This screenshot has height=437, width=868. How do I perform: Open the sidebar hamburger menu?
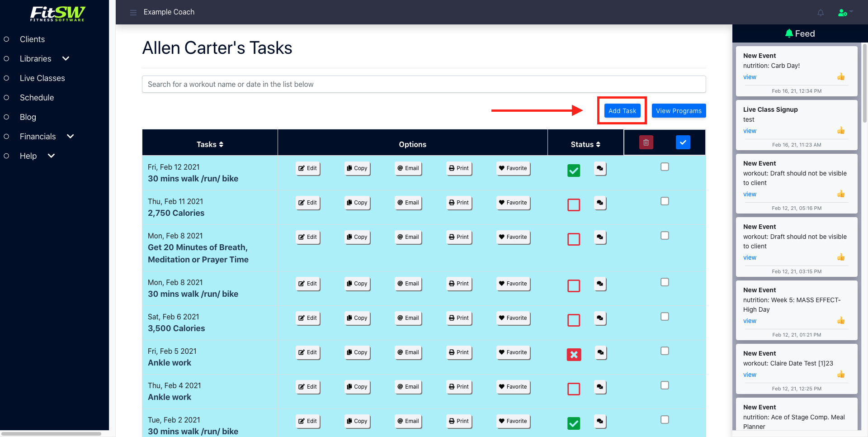click(133, 12)
